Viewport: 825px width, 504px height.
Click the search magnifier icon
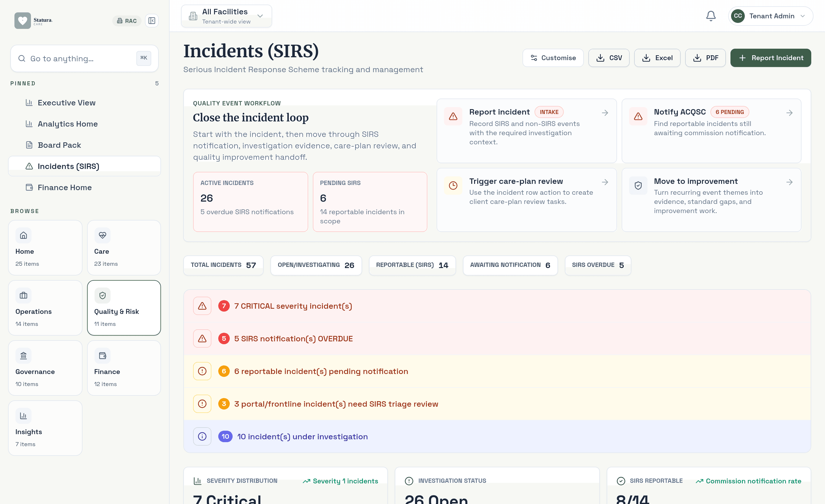[22, 59]
